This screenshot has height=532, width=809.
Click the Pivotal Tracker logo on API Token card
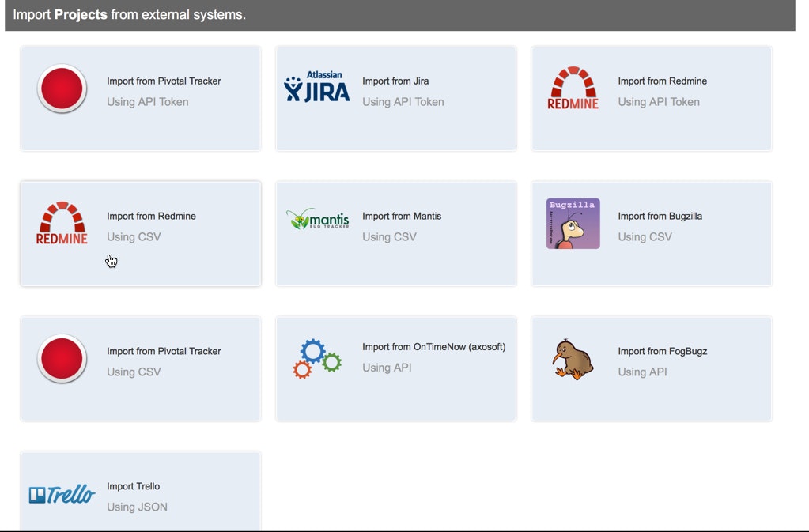(x=62, y=89)
